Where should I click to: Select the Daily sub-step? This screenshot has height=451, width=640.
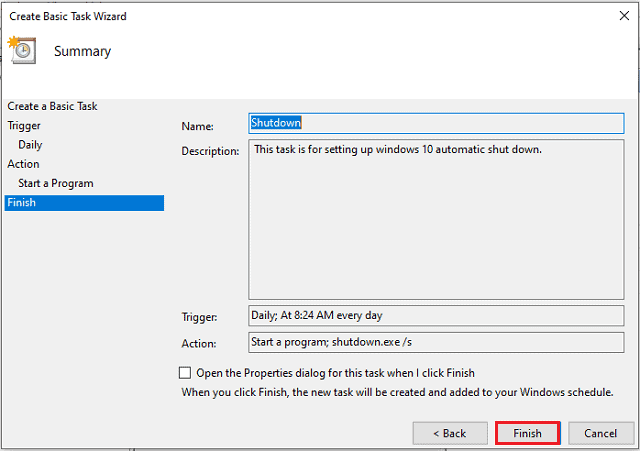pyautogui.click(x=30, y=145)
